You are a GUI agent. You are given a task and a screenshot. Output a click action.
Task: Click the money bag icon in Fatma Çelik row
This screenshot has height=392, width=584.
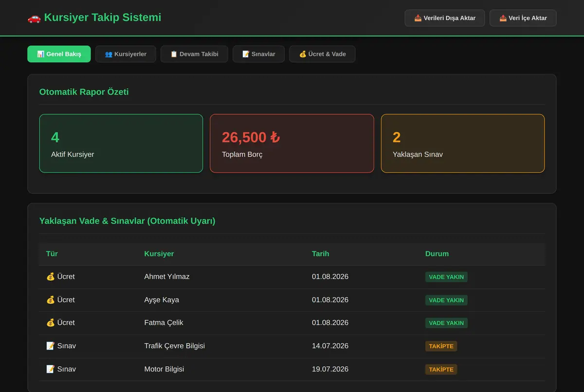tap(51, 323)
